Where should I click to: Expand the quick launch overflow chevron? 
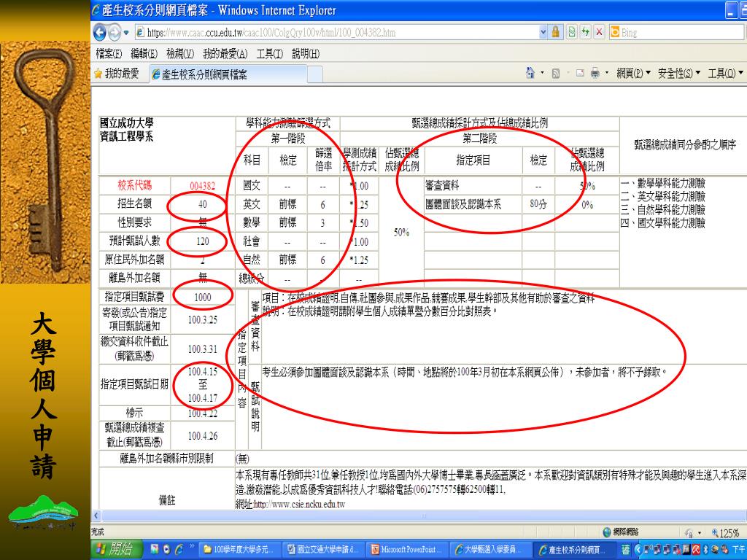click(192, 545)
